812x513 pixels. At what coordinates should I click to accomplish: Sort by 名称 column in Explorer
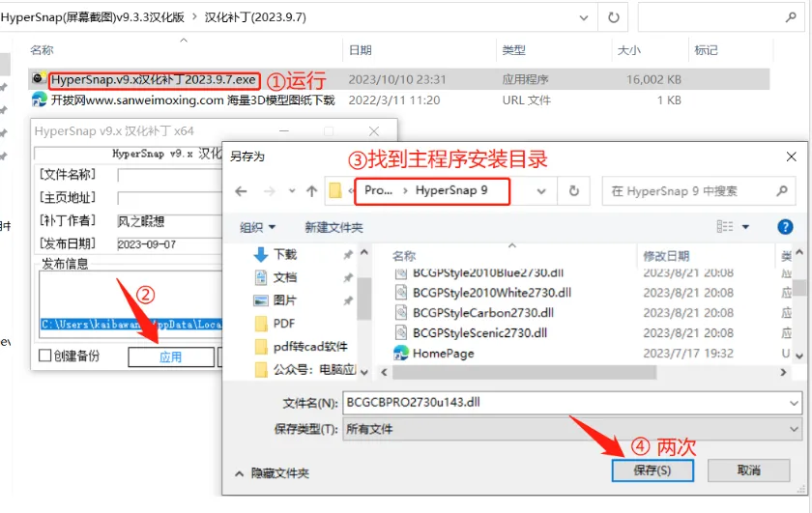pyautogui.click(x=42, y=50)
